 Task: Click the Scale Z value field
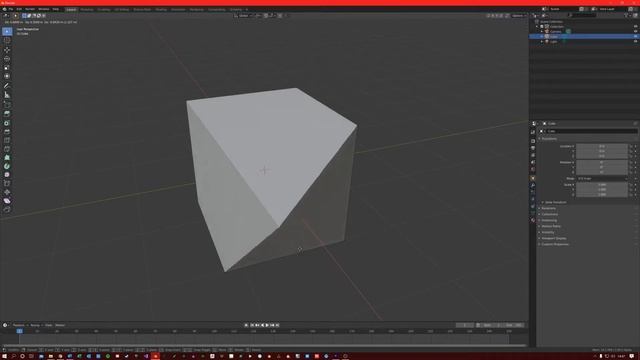[x=602, y=195]
